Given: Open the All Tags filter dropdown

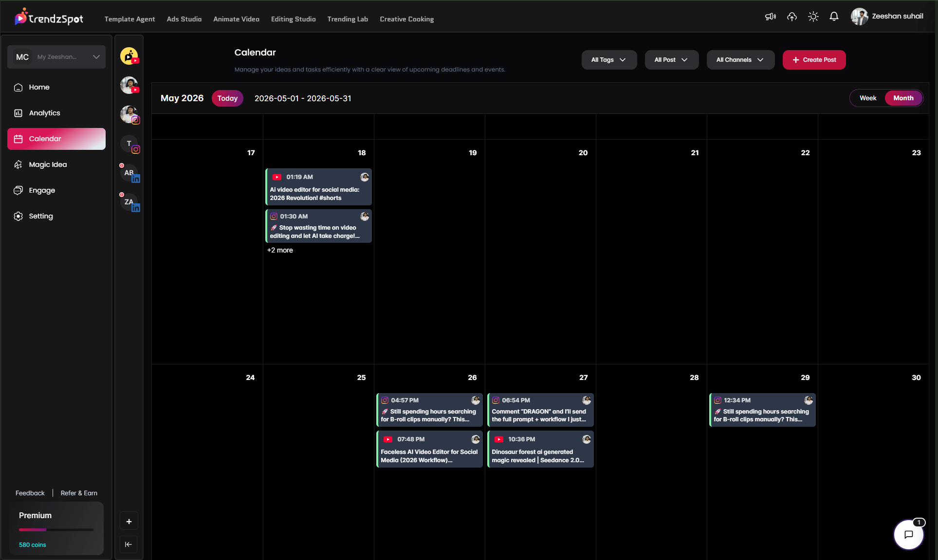Looking at the screenshot, I should (x=609, y=60).
